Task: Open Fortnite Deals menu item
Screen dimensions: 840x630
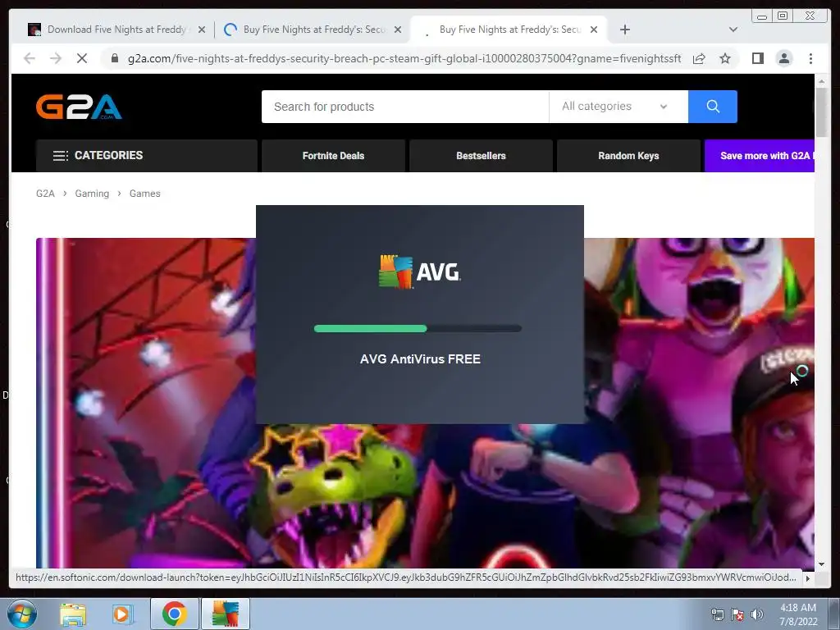Action: (333, 156)
